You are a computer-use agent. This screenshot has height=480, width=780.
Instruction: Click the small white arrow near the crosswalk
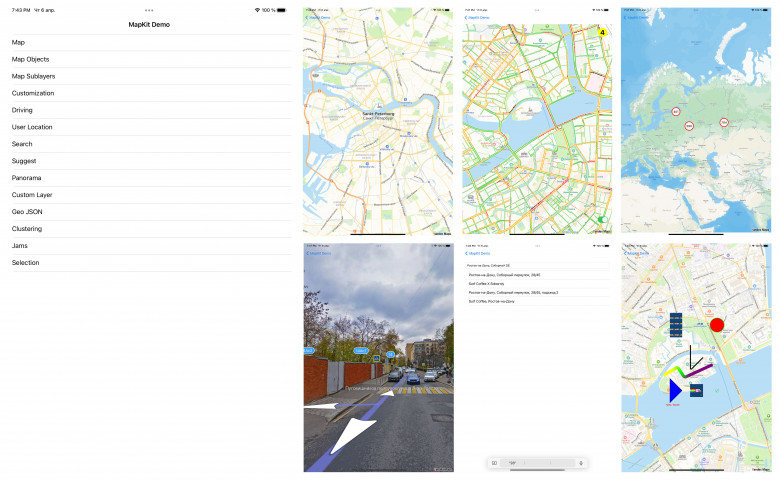pos(388,393)
